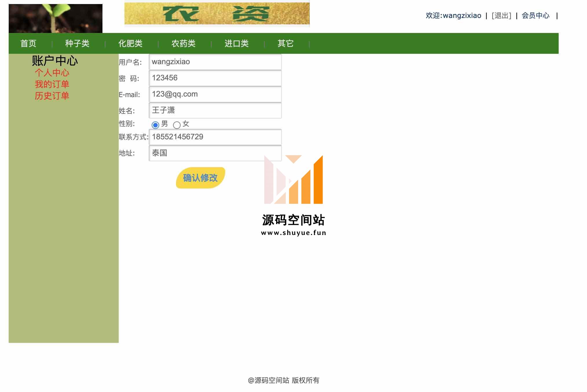Open the 首页 navigation tab
587x392 pixels.
pyautogui.click(x=28, y=43)
